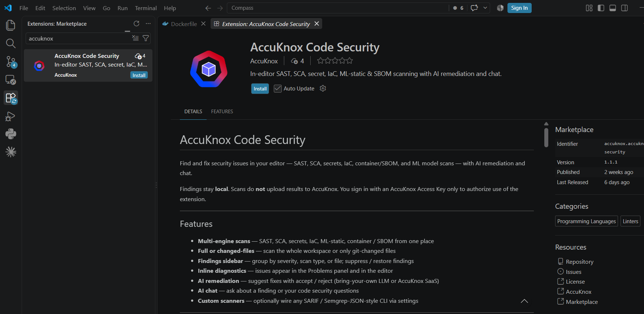Image resolution: width=644 pixels, height=314 pixels.
Task: Click the Compass command center search box
Action: pos(338,8)
